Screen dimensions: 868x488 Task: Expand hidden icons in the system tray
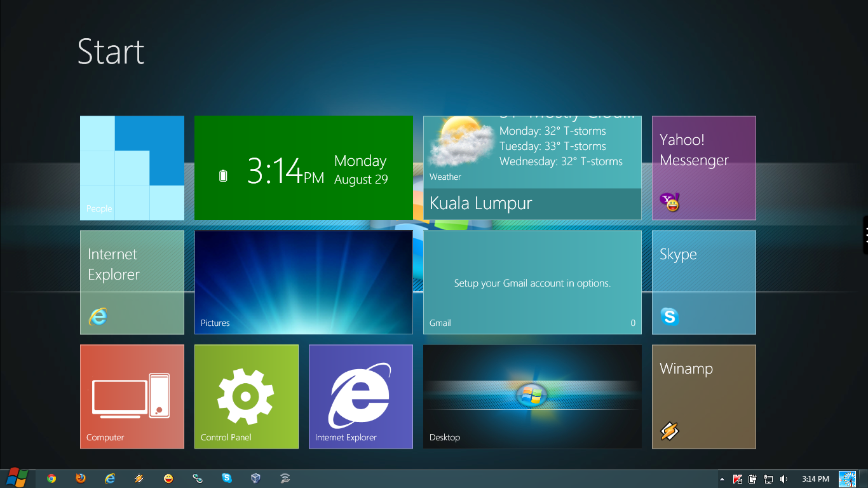click(x=722, y=478)
